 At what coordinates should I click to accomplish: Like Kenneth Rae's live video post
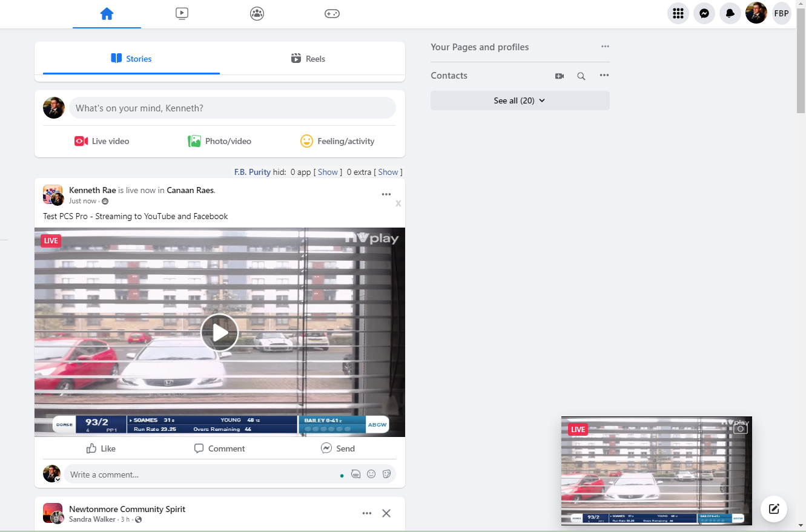101,448
